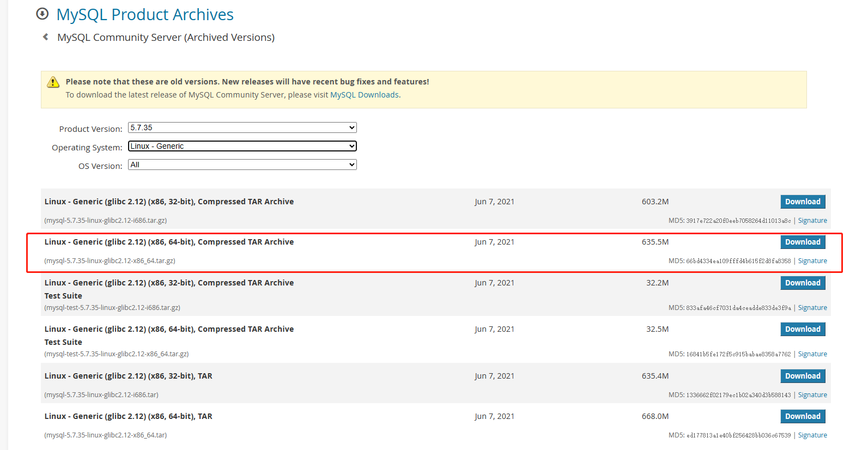Click filename mysql-5.7.35-linux-glibc2.12-x86_64.tar
This screenshot has height=450, width=868.
click(x=106, y=435)
